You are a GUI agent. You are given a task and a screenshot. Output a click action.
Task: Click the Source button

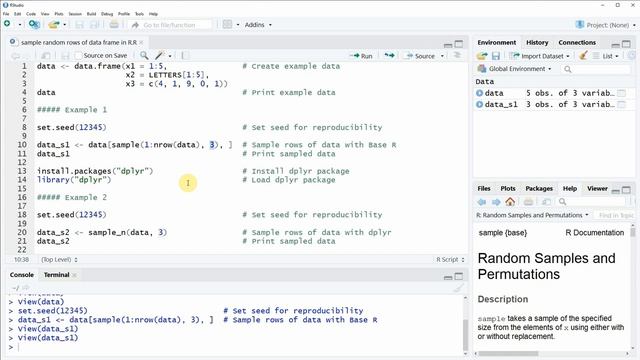(x=420, y=56)
